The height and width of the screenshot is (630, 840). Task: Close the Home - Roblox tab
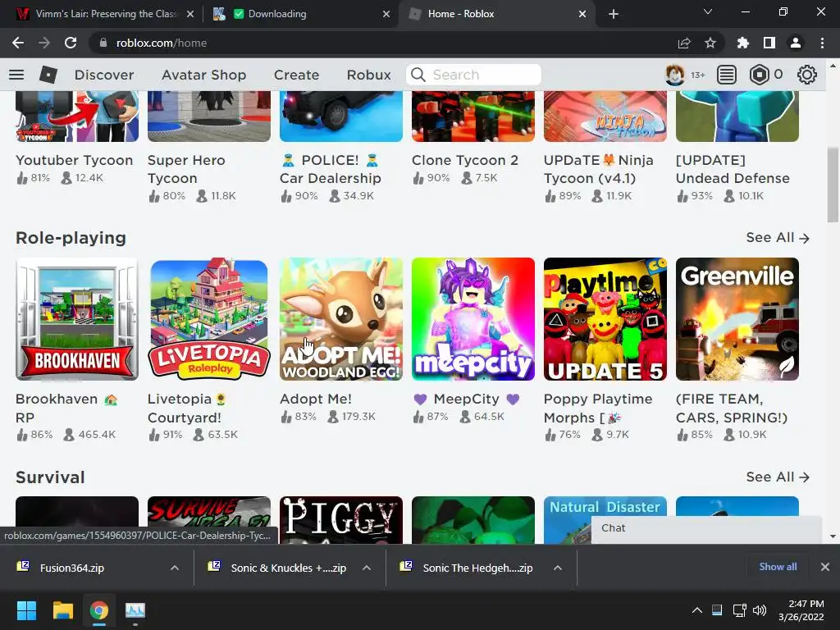tap(582, 14)
